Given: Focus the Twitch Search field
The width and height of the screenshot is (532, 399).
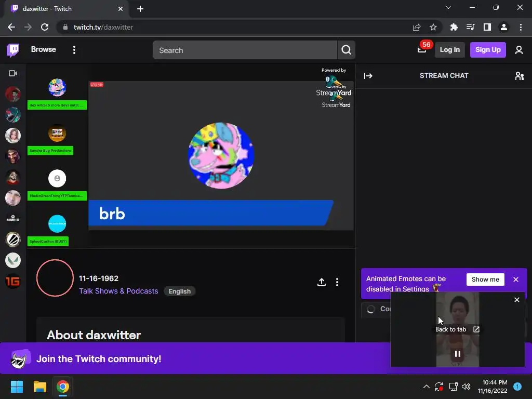Looking at the screenshot, I should pyautogui.click(x=245, y=50).
